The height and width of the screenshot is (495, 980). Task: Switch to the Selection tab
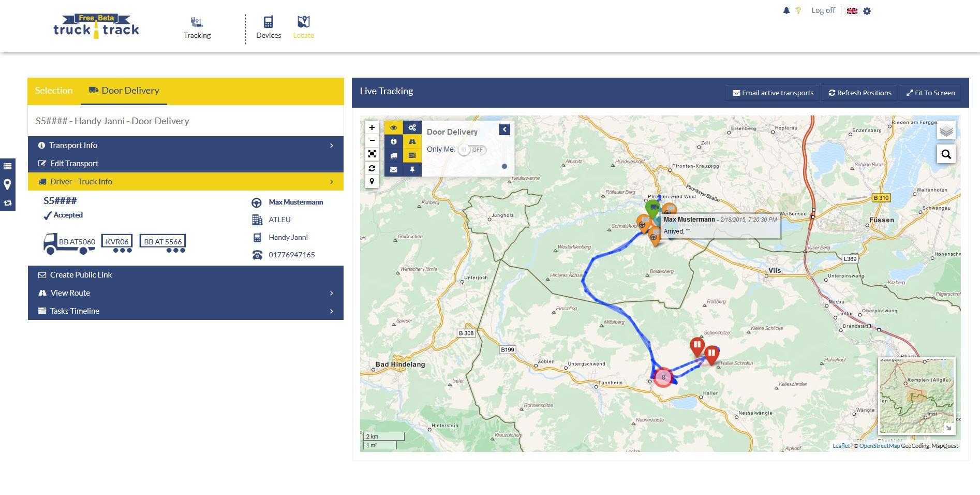[54, 91]
